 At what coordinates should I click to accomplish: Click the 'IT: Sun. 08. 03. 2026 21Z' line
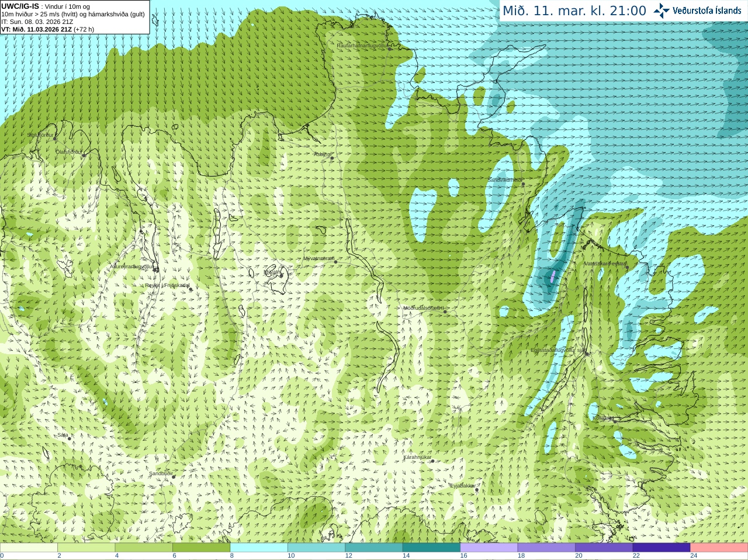tap(37, 22)
